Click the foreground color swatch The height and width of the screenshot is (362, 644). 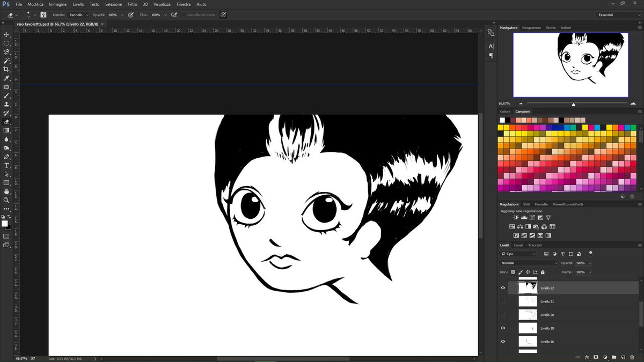[5, 224]
